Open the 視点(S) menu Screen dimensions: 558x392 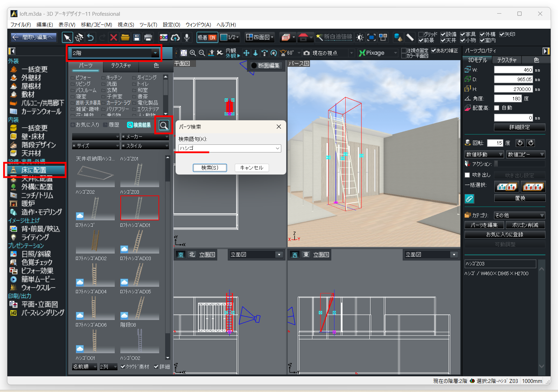tap(126, 24)
